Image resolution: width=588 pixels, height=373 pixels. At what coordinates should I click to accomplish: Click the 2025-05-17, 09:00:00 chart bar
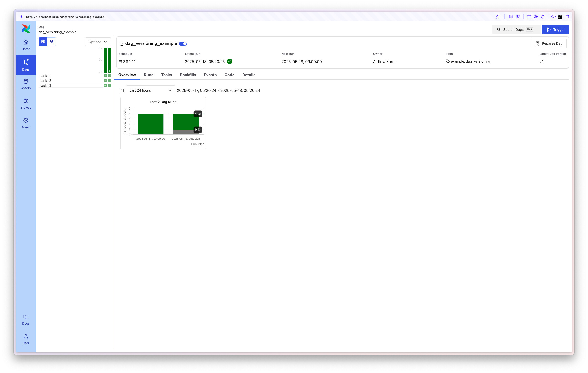151,124
